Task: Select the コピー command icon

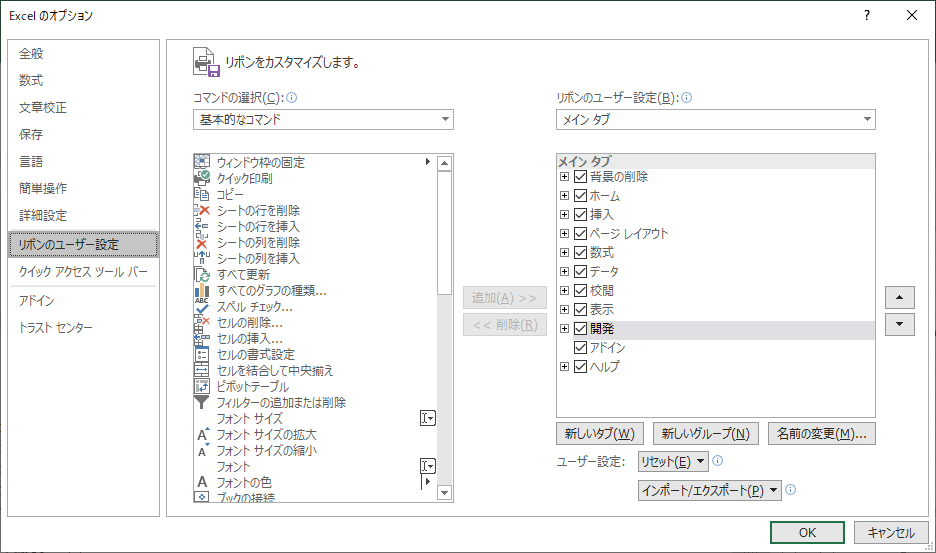Action: pos(202,194)
